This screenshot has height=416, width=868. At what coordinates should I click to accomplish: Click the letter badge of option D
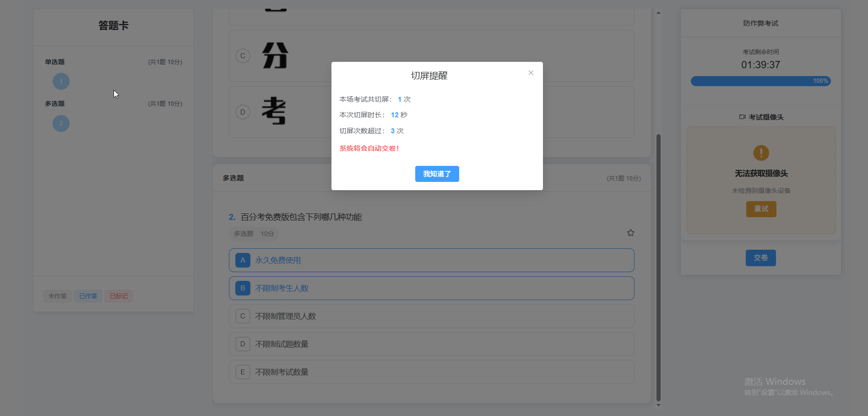243,344
